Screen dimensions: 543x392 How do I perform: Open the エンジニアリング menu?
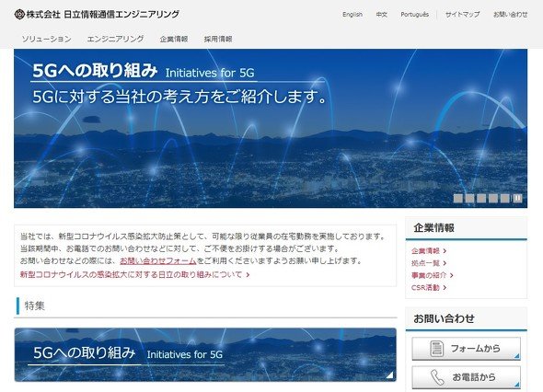coord(115,39)
